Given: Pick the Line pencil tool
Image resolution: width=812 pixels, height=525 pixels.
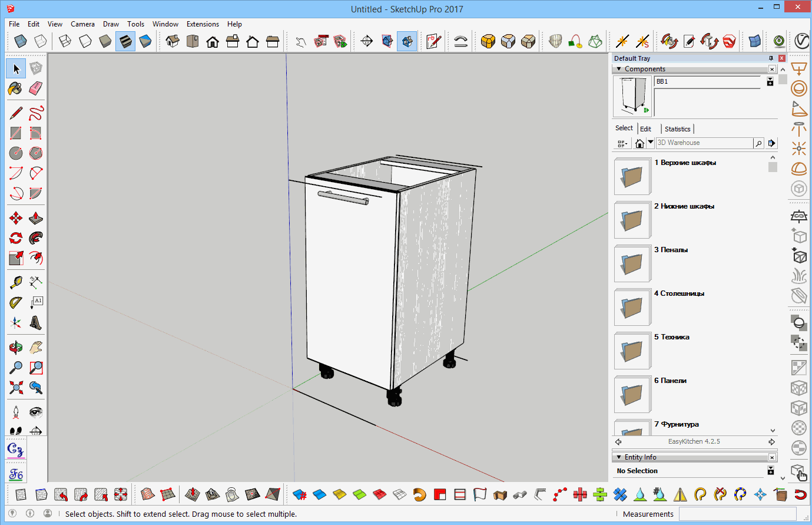Looking at the screenshot, I should click(16, 113).
